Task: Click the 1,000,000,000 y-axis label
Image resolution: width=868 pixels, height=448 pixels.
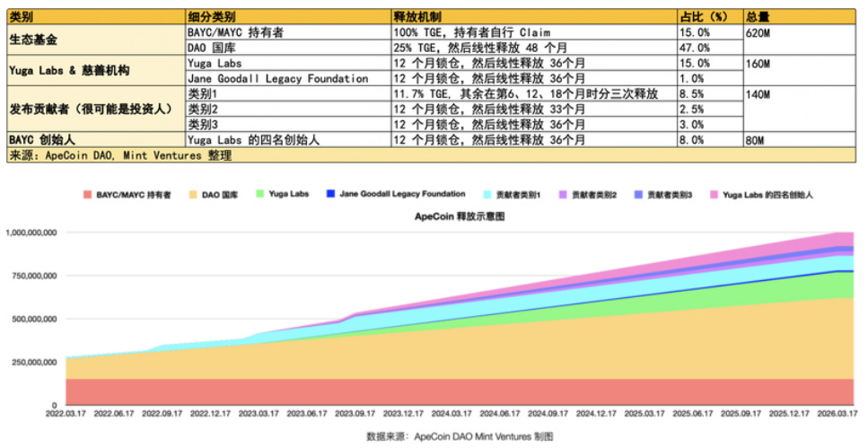Action: click(31, 233)
